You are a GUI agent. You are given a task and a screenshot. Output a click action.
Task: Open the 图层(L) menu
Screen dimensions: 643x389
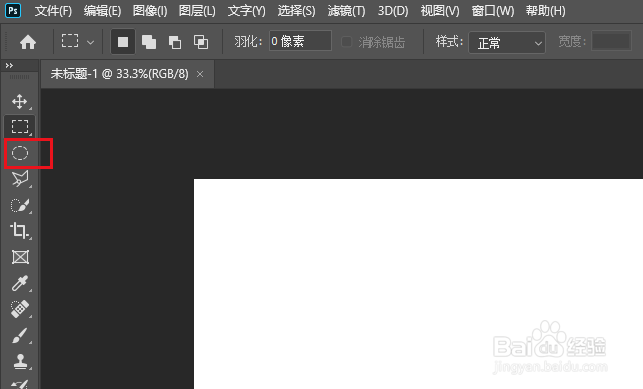[197, 11]
